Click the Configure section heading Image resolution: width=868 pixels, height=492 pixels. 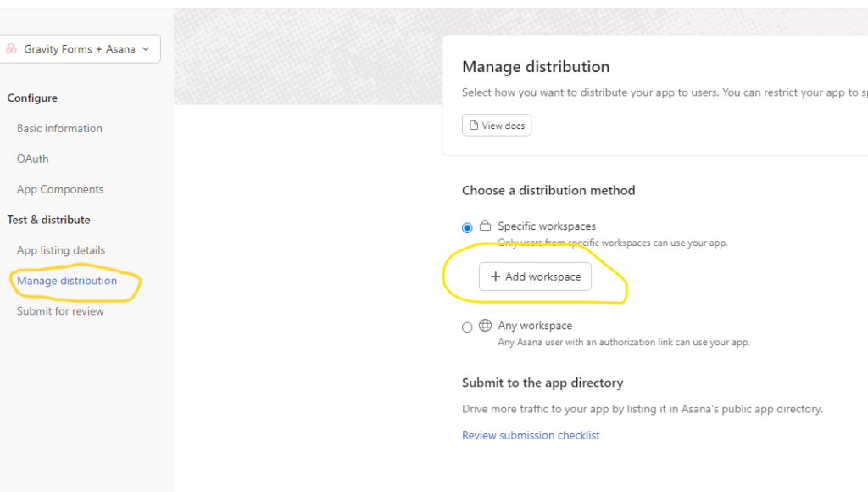click(x=32, y=98)
